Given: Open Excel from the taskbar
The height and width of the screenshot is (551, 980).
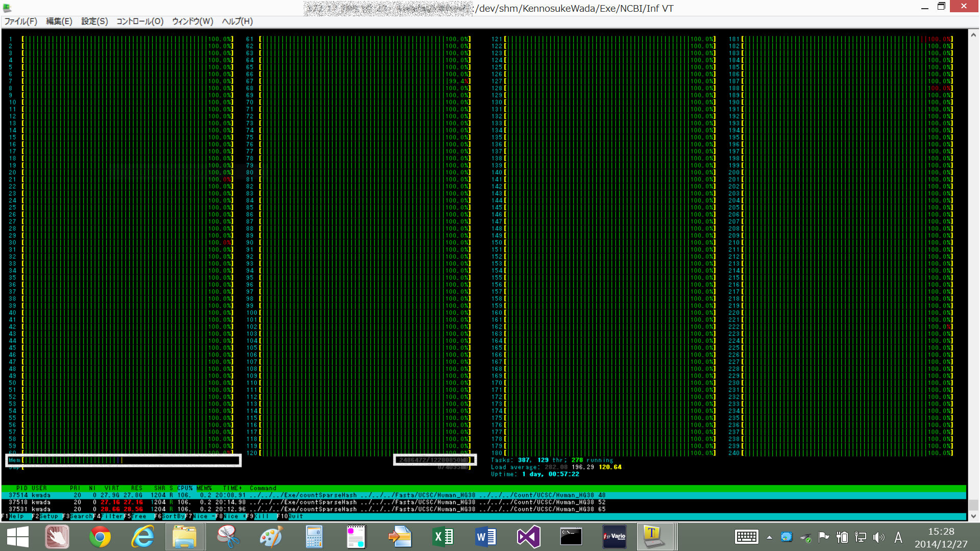Looking at the screenshot, I should [x=443, y=537].
